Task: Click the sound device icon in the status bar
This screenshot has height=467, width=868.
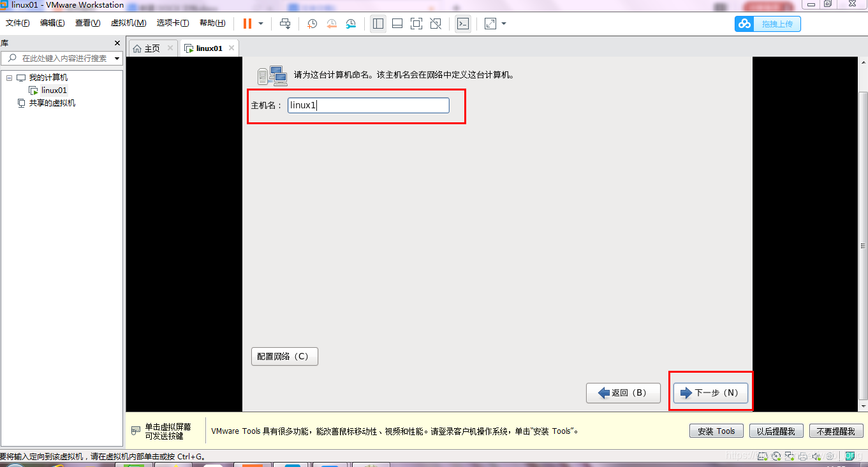Action: [x=816, y=456]
